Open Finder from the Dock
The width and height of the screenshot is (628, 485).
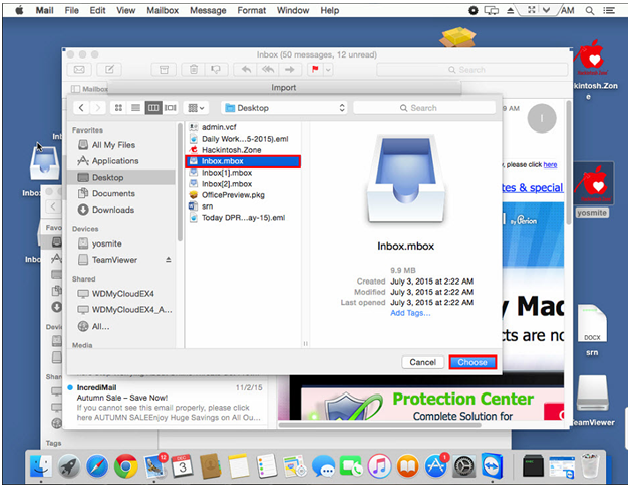point(41,465)
